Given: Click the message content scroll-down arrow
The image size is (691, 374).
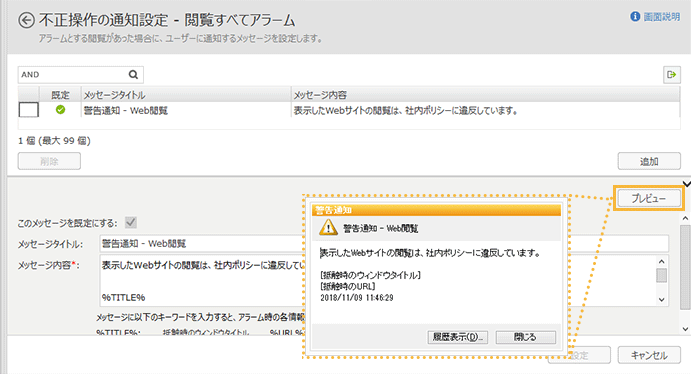Looking at the screenshot, I should [661, 300].
